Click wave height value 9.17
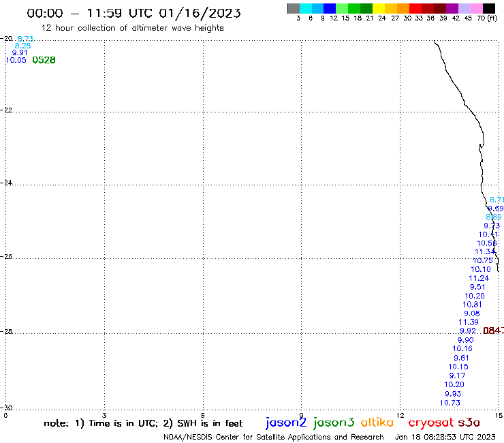Image resolution: width=504 pixels, height=443 pixels. 457,376
